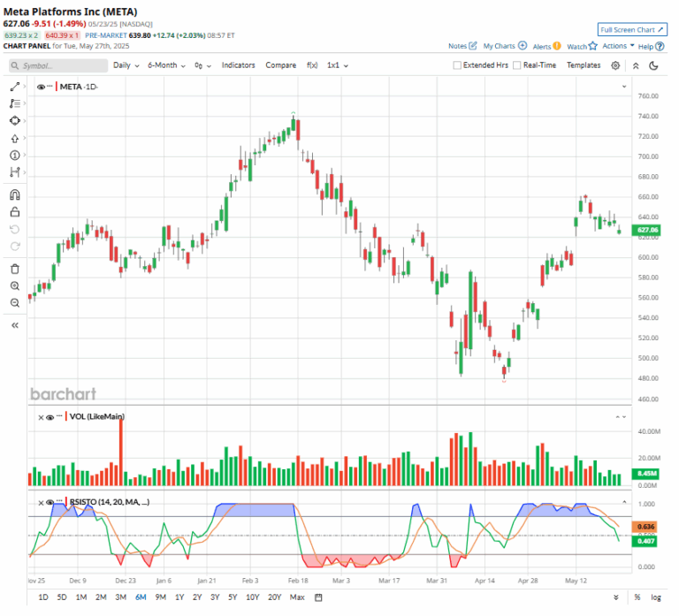
Task: Remove the VOL indicator pane
Action: pyautogui.click(x=41, y=417)
